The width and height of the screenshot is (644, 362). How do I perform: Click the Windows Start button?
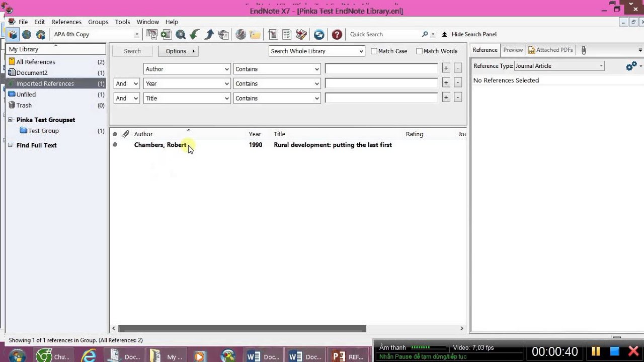pyautogui.click(x=17, y=356)
